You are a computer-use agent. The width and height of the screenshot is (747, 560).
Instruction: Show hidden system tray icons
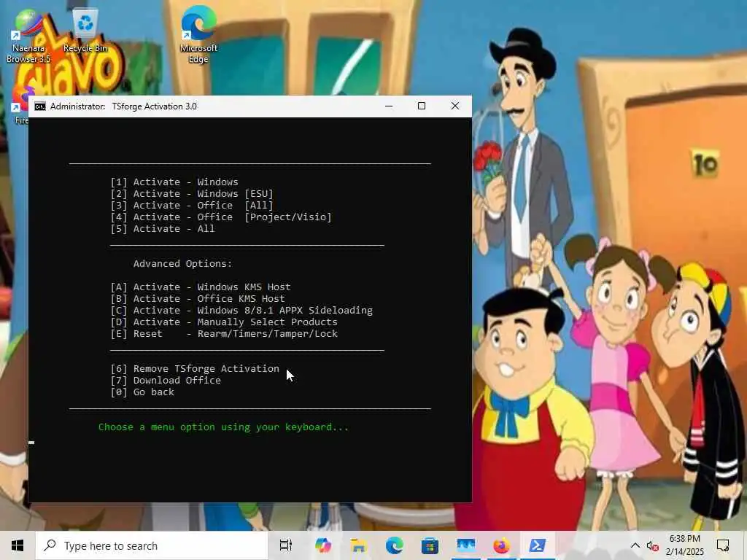point(635,545)
